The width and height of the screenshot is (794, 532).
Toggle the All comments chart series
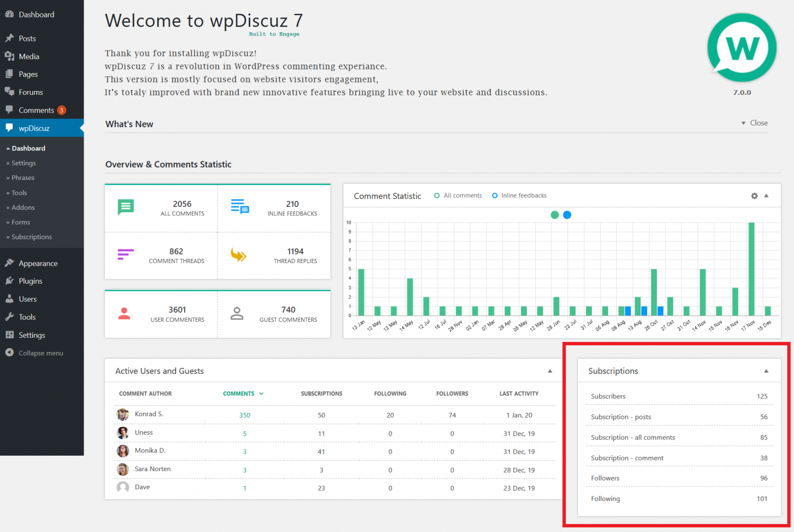[437, 195]
